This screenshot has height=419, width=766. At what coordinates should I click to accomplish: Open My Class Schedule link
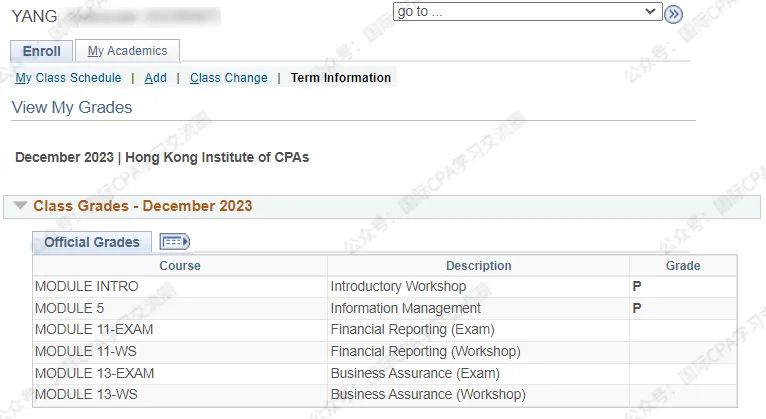(68, 78)
